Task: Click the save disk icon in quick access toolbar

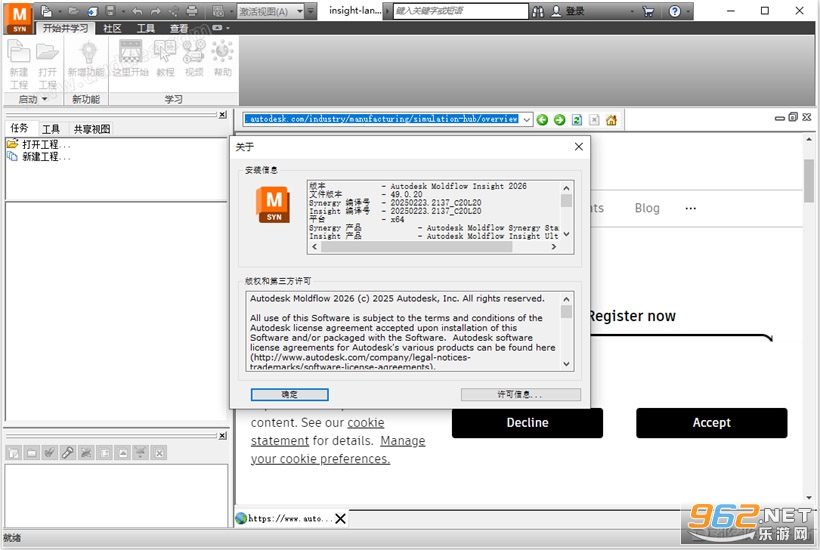Action: pos(110,11)
